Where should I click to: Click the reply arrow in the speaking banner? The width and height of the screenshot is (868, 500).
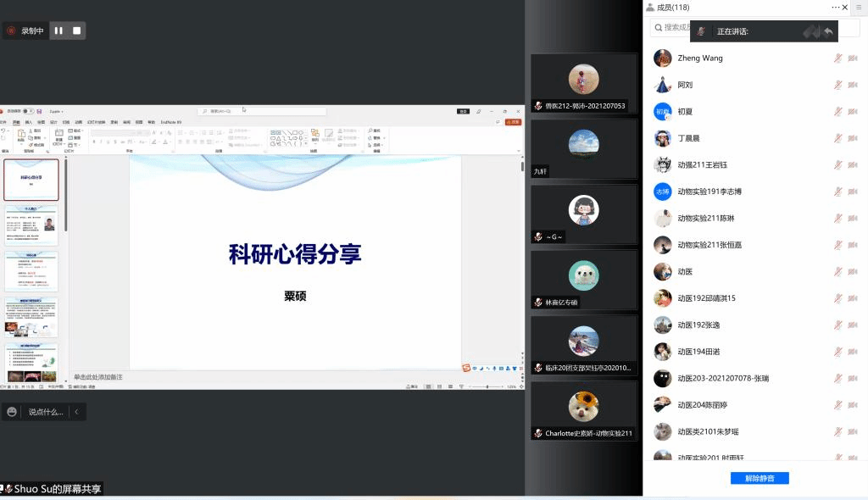coord(828,31)
